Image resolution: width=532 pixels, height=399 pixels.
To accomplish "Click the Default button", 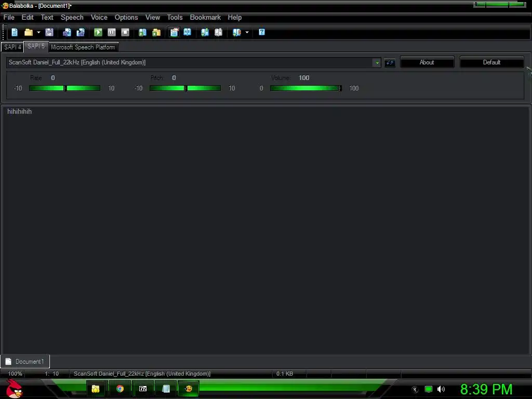I will [x=491, y=62].
